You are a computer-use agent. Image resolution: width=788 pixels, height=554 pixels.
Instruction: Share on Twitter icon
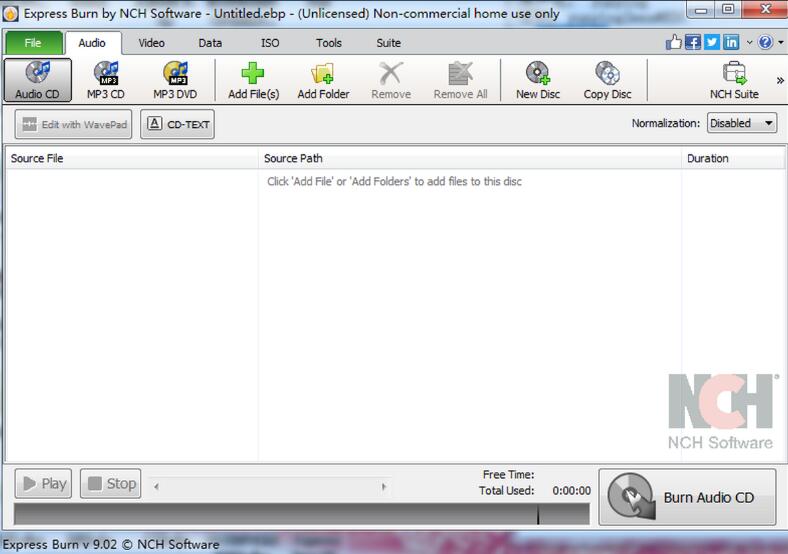[712, 42]
